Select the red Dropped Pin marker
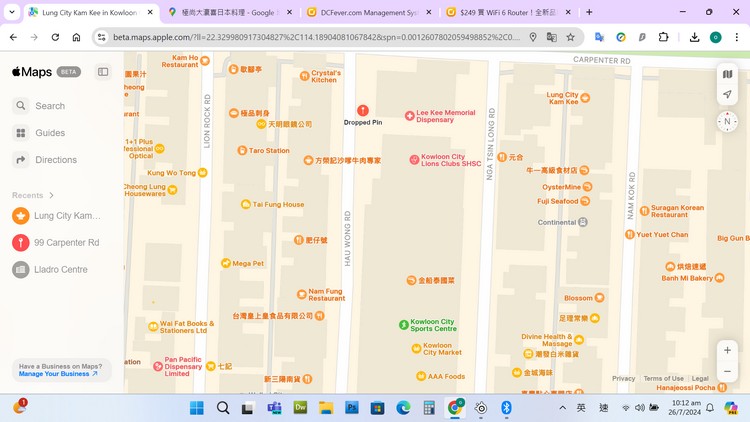Viewport: 750px width, 422px height. pyautogui.click(x=363, y=111)
